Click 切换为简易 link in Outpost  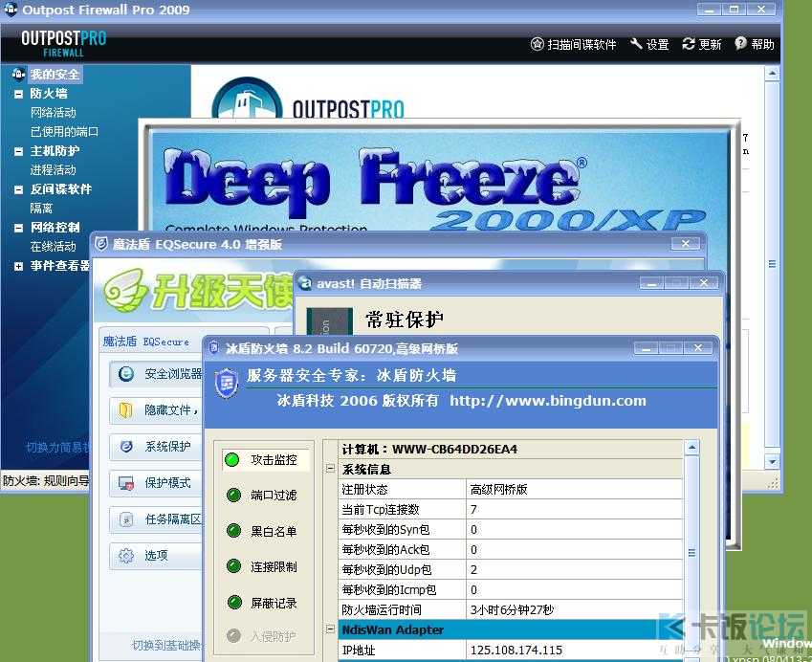click(x=58, y=447)
